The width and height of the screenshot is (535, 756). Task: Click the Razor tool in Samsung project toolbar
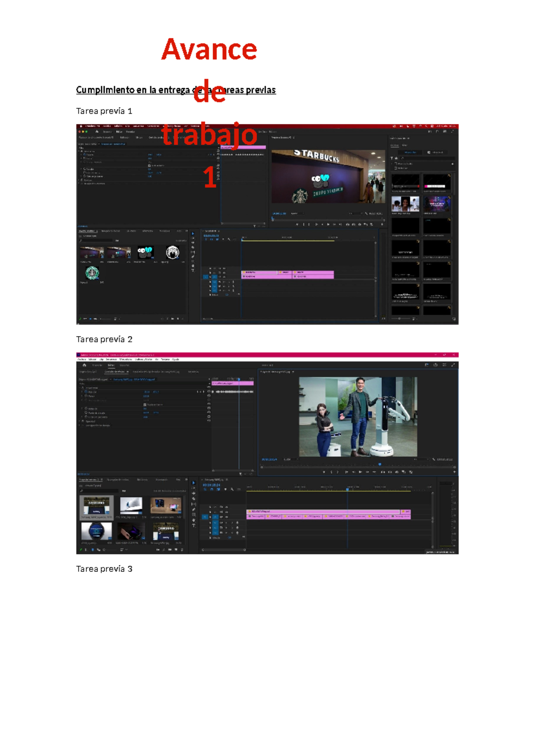pos(193,499)
